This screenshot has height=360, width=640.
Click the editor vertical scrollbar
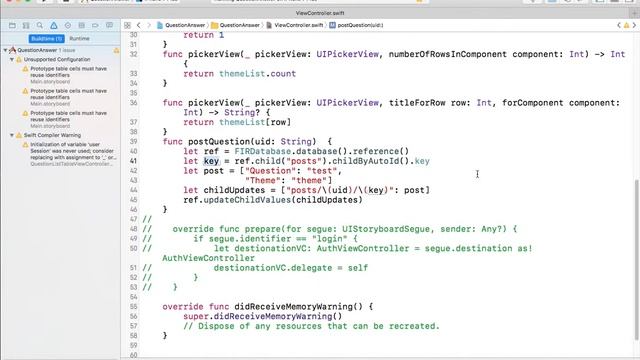tap(636, 259)
